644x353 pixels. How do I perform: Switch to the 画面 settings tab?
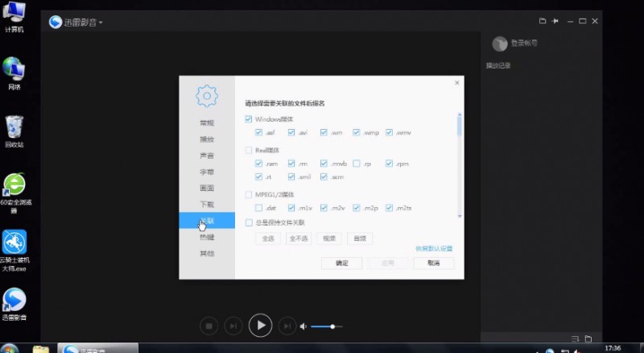point(207,188)
